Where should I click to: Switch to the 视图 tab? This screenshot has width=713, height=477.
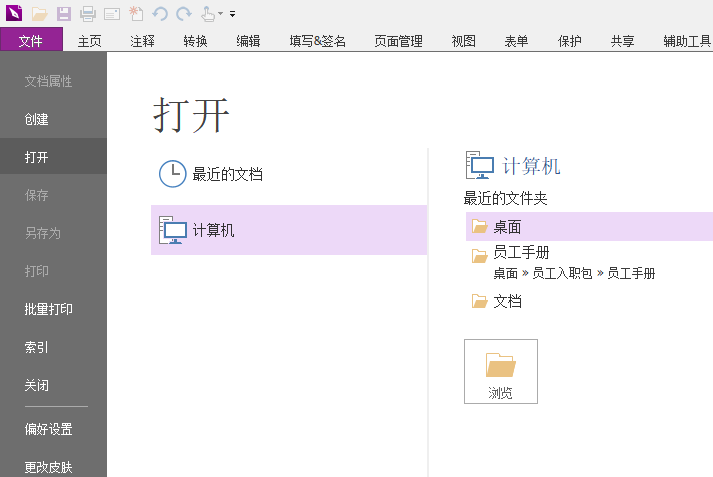coord(463,41)
